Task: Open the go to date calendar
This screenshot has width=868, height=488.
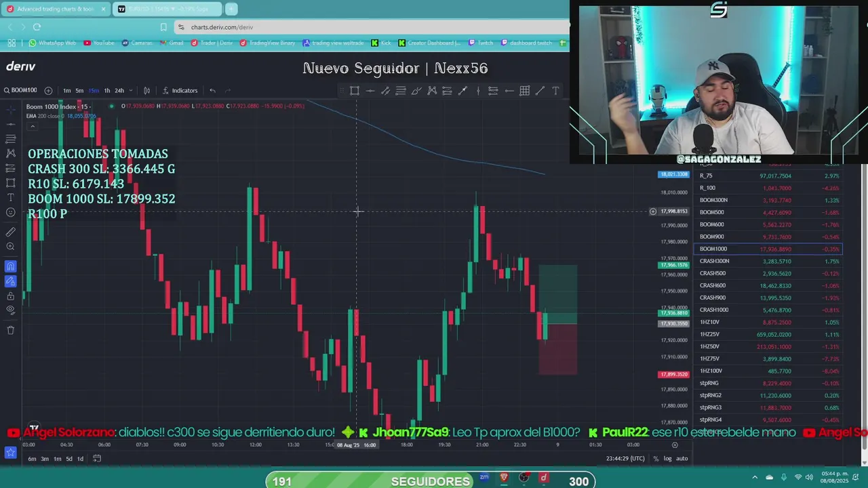Action: [x=97, y=459]
